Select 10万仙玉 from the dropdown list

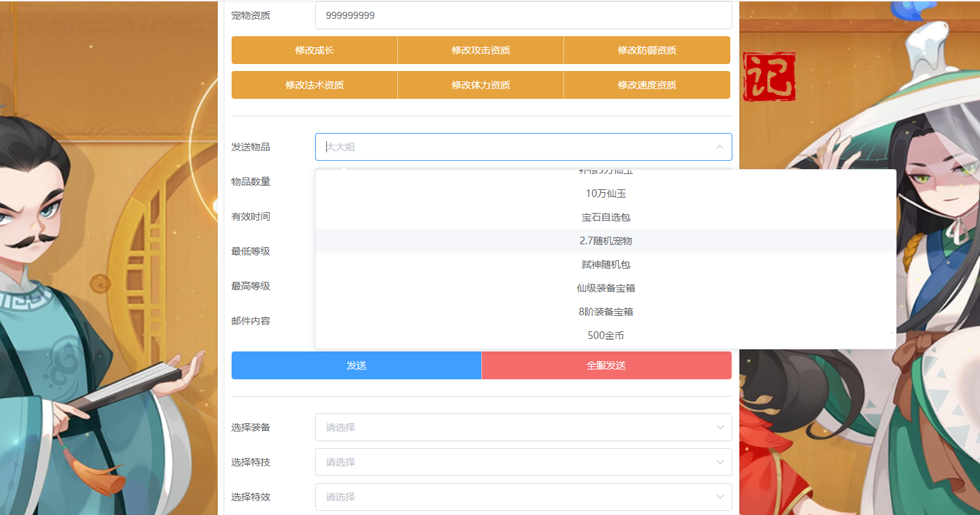(606, 193)
